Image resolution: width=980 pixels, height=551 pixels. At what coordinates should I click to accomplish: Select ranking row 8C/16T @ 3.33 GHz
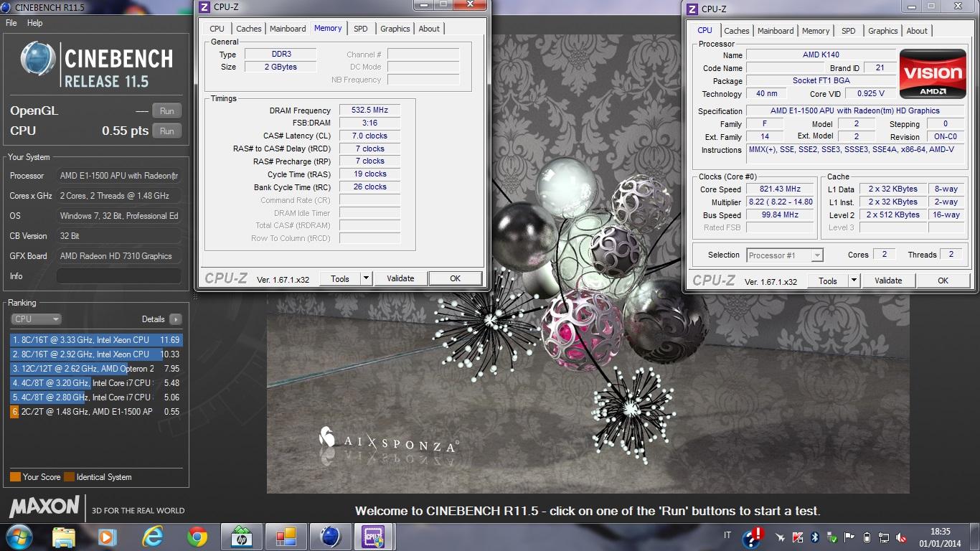click(96, 340)
